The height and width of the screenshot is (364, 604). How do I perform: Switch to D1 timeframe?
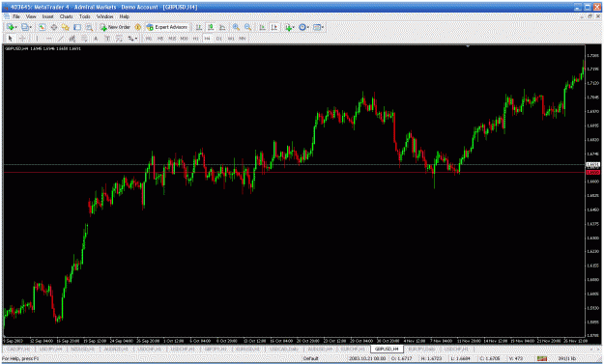pyautogui.click(x=219, y=39)
